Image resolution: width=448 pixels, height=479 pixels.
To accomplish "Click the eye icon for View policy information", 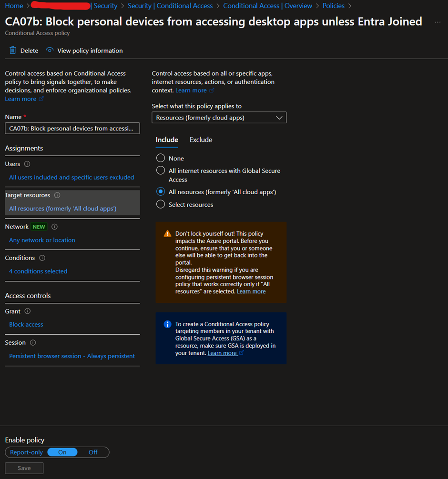I will click(x=50, y=50).
